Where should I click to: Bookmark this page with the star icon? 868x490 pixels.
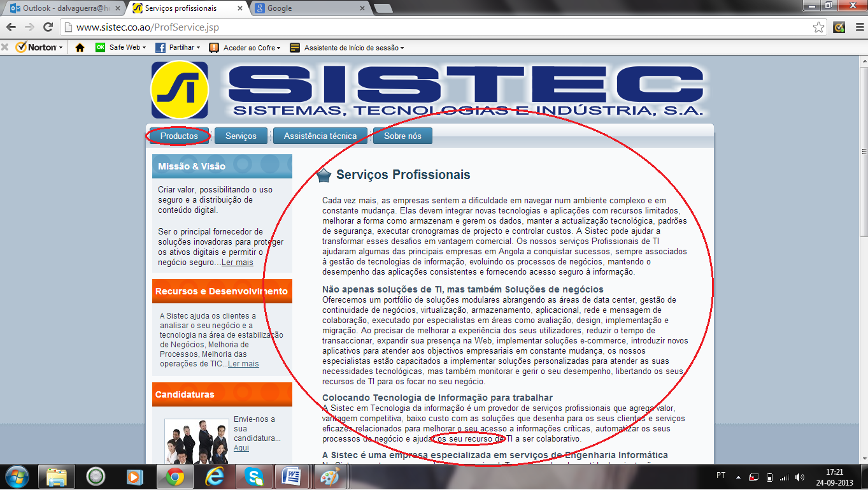point(819,27)
